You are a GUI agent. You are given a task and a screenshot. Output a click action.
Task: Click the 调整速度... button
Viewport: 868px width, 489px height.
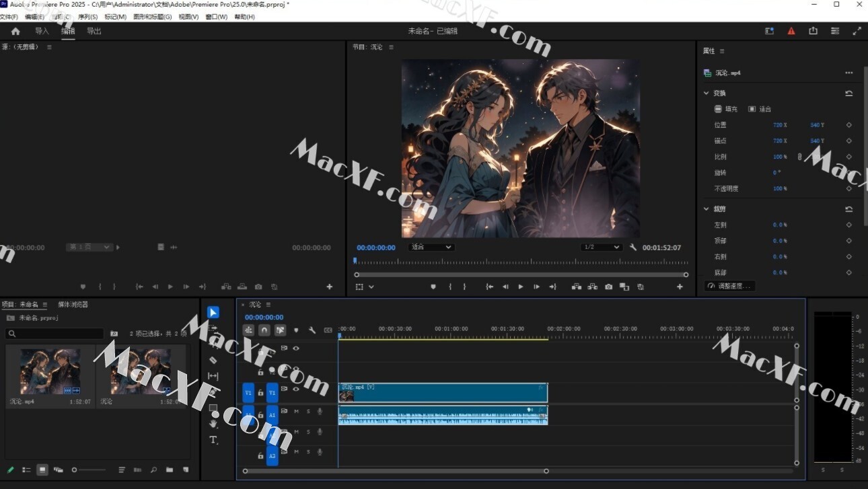[730, 286]
